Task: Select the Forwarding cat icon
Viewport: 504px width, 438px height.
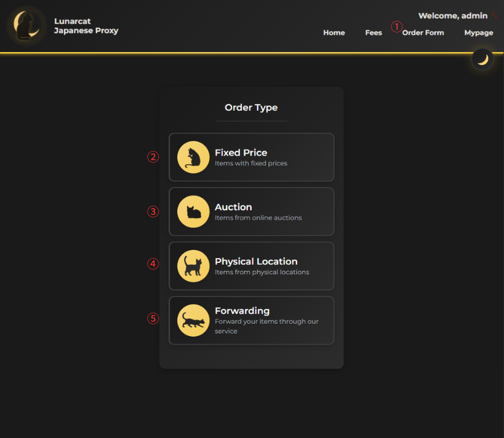Action: (193, 320)
